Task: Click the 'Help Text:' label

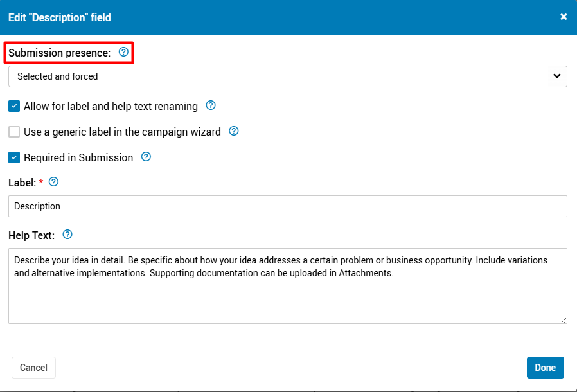Action: 31,235
